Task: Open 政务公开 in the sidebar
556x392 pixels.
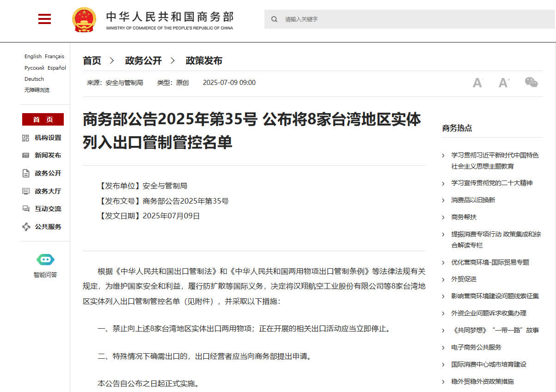Action: click(48, 174)
